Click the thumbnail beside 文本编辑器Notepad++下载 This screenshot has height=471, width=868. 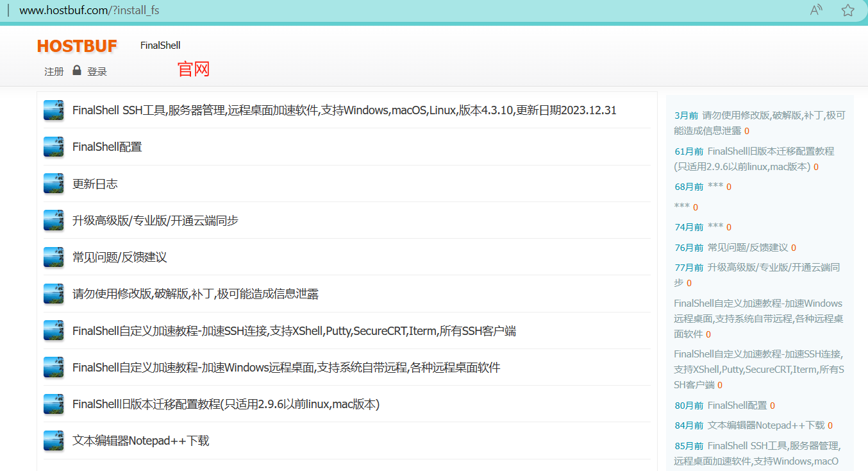point(53,441)
